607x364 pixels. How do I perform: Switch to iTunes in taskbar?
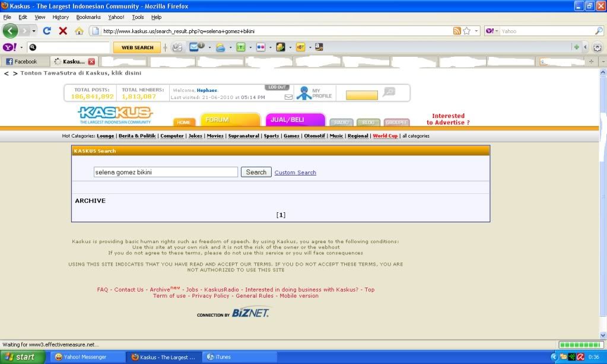(x=240, y=357)
